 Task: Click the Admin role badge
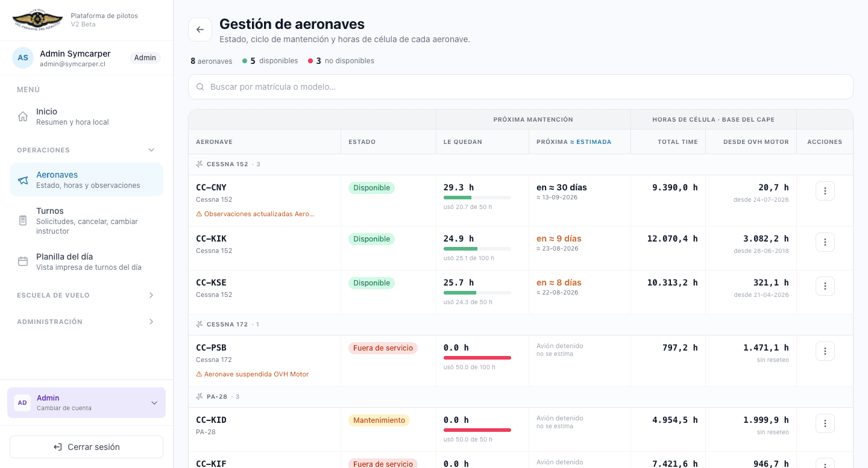[x=145, y=58]
